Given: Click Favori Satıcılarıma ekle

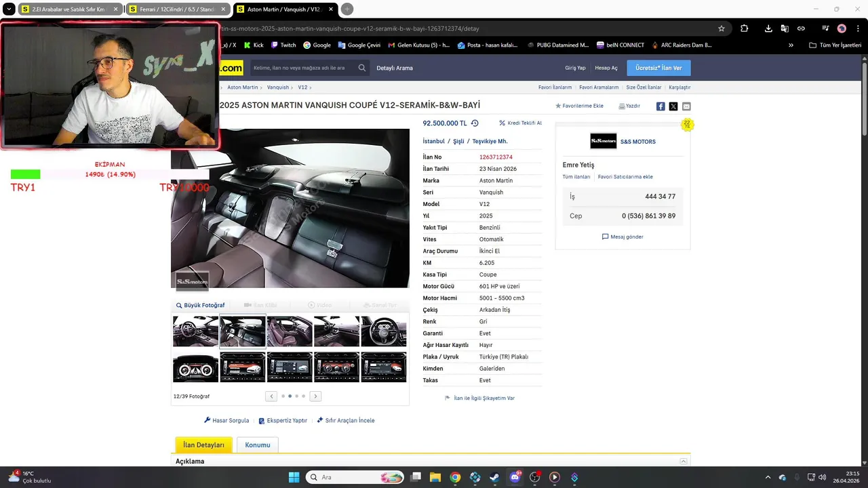Looking at the screenshot, I should pyautogui.click(x=625, y=177).
